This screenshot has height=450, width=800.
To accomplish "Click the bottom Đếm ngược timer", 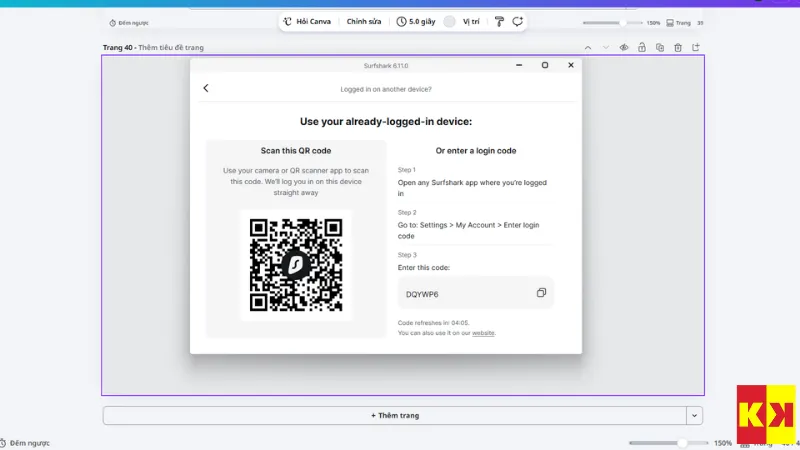I will [x=25, y=443].
